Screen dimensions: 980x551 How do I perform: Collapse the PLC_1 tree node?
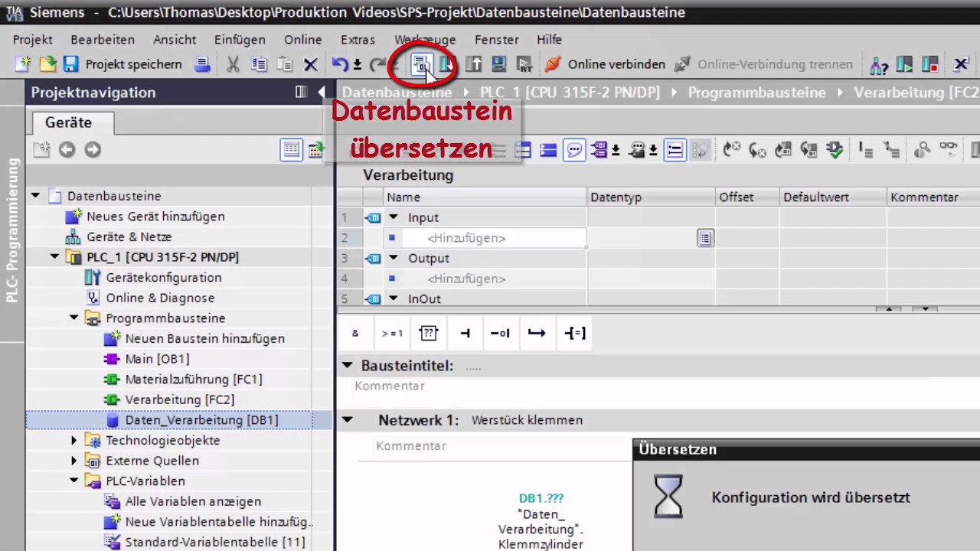[x=54, y=257]
